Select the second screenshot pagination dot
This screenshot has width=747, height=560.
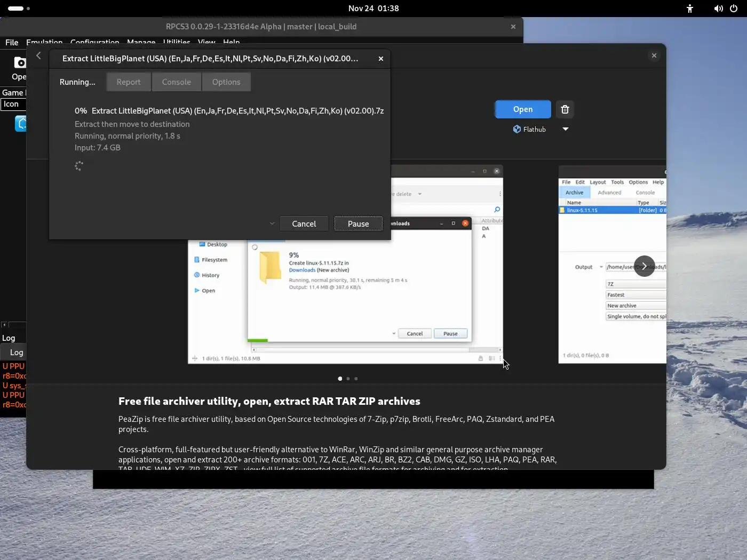click(x=348, y=379)
